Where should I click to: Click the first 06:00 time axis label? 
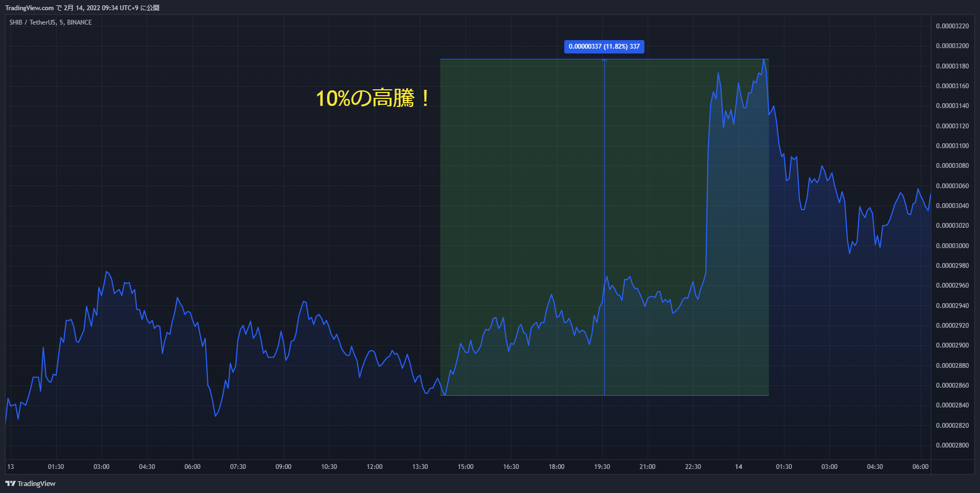pyautogui.click(x=192, y=467)
